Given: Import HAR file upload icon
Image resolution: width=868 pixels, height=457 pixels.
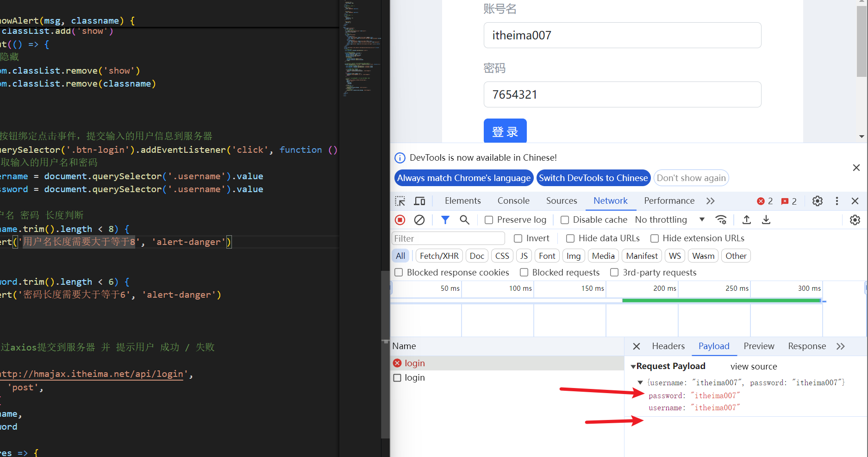Looking at the screenshot, I should pyautogui.click(x=746, y=220).
